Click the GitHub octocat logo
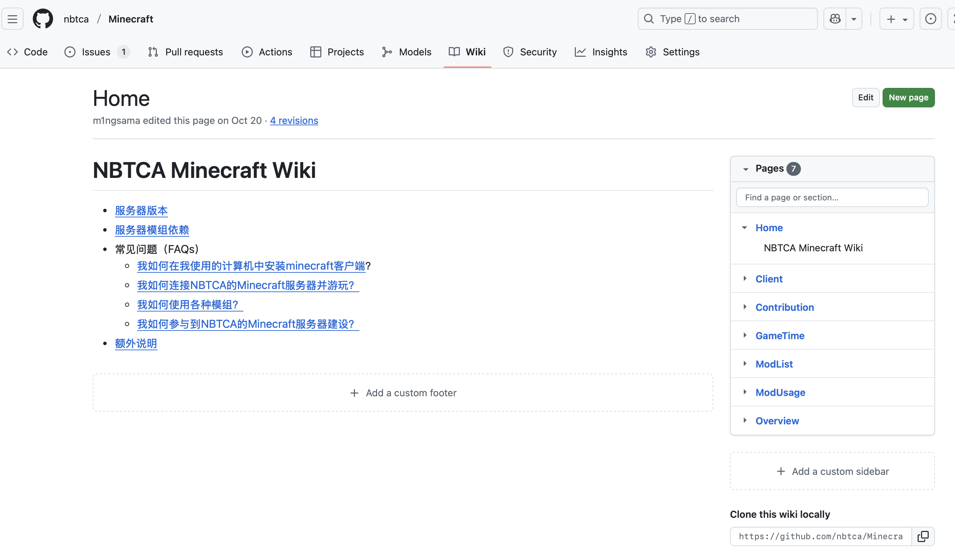 [43, 19]
